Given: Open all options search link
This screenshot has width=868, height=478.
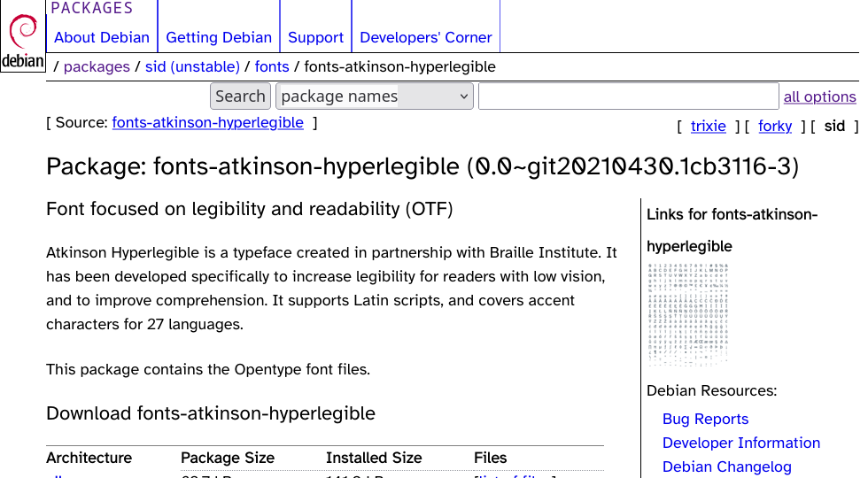Looking at the screenshot, I should (x=820, y=96).
